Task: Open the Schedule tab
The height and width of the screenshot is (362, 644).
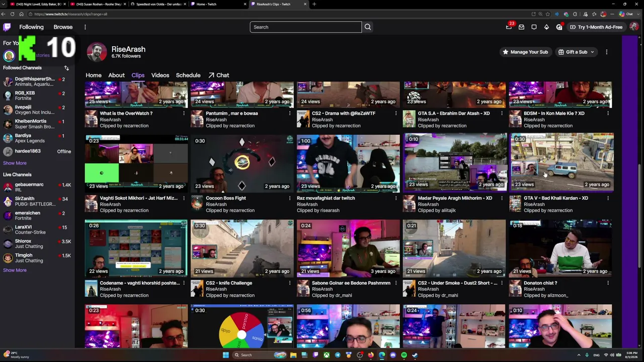Action: click(x=188, y=75)
